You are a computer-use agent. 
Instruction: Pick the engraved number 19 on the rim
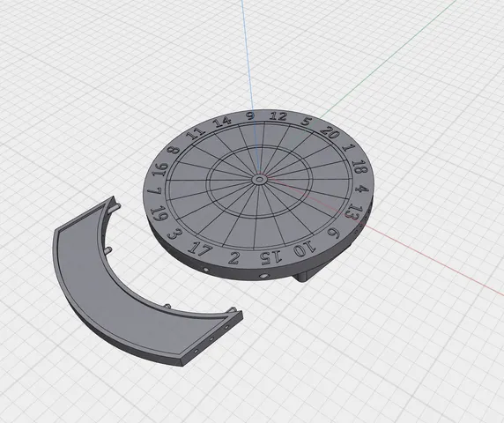[x=159, y=213]
